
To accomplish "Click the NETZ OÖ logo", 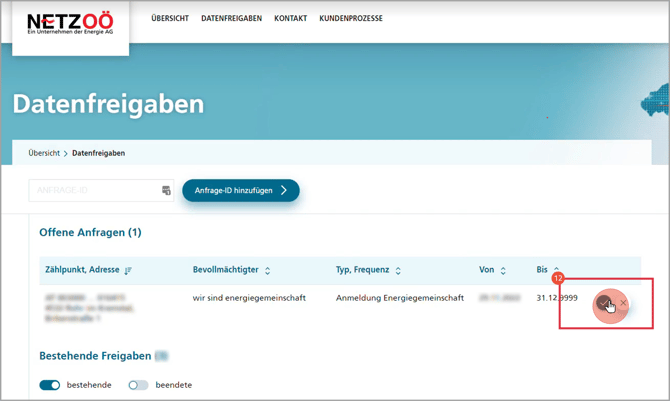I will click(x=70, y=24).
